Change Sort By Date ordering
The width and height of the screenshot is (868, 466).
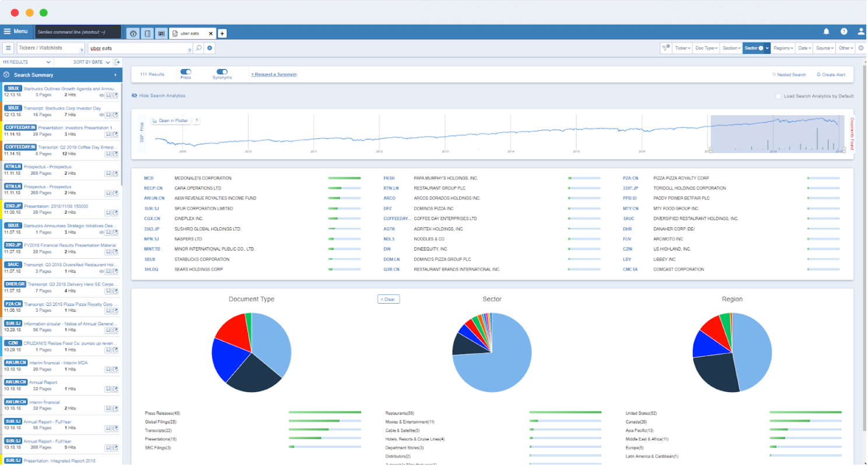coord(92,62)
